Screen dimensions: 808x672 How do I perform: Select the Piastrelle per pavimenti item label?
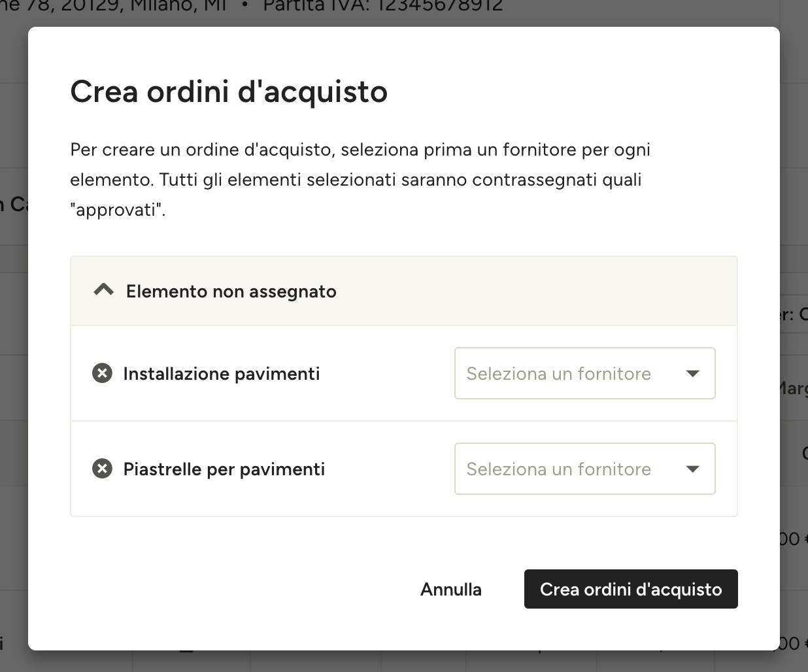(x=224, y=469)
